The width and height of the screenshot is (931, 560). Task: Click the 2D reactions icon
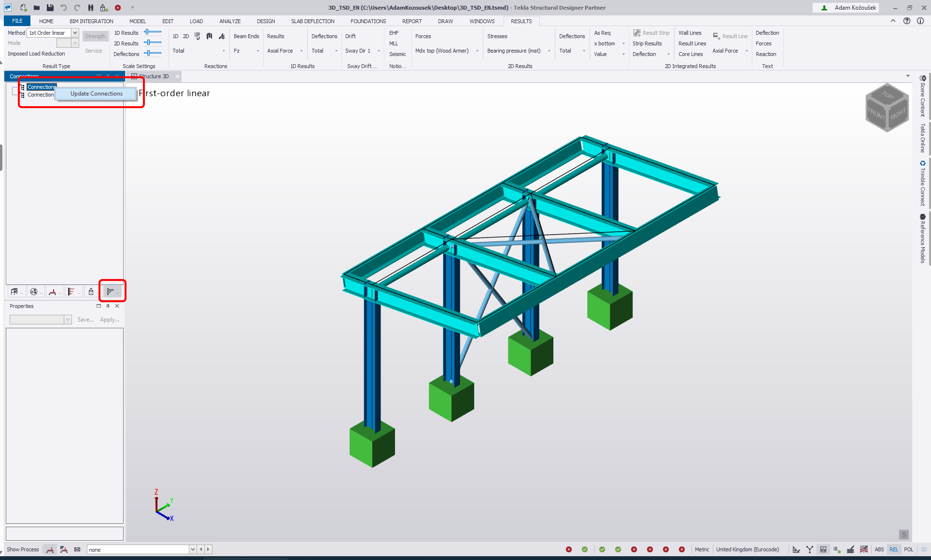pyautogui.click(x=186, y=36)
